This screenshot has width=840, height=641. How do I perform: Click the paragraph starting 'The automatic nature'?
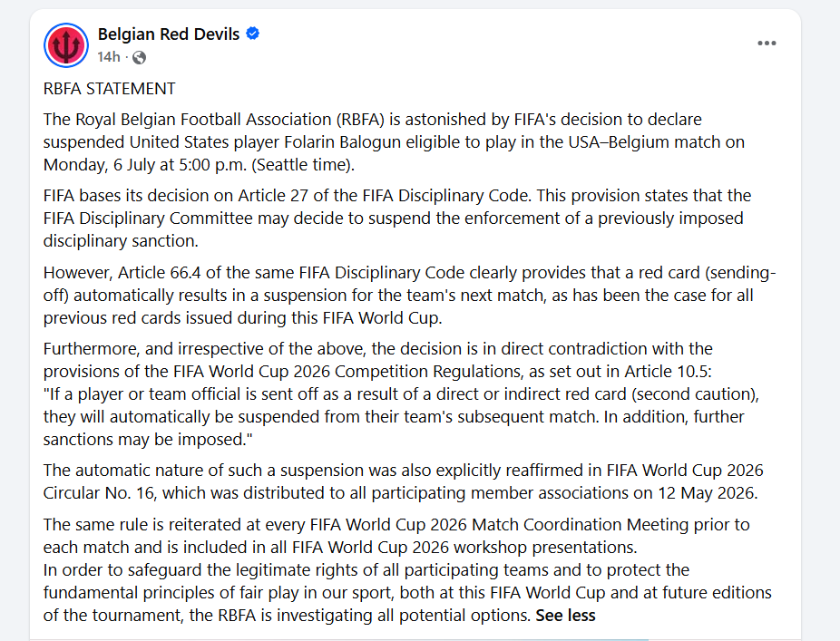403,481
